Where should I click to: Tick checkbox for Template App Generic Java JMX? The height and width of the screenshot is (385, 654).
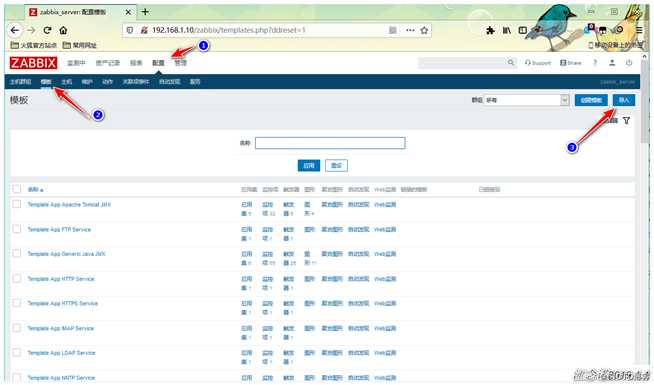(x=17, y=253)
